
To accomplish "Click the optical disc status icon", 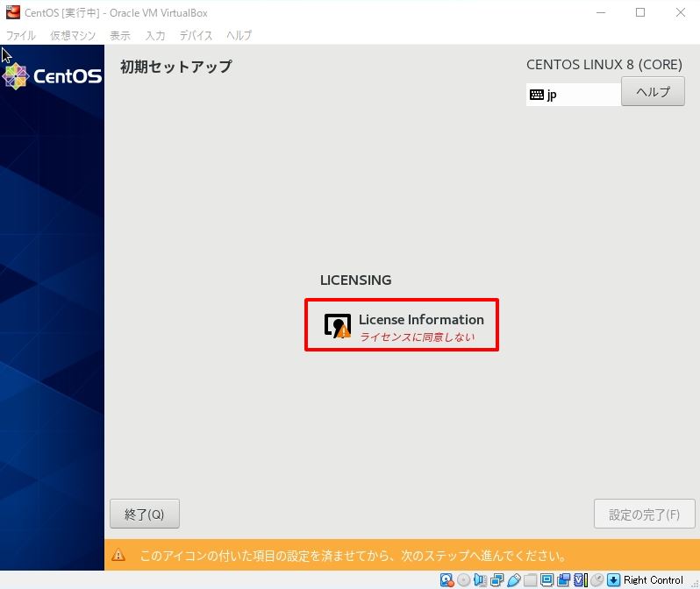I will click(x=464, y=579).
